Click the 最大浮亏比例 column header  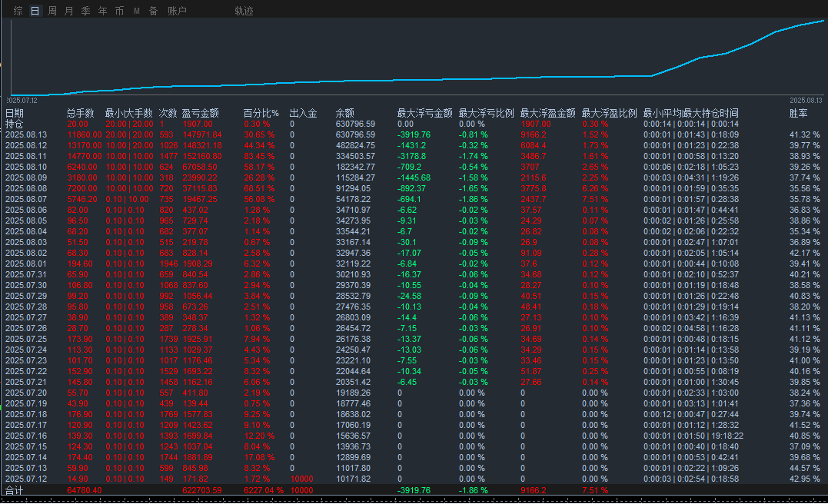point(486,113)
